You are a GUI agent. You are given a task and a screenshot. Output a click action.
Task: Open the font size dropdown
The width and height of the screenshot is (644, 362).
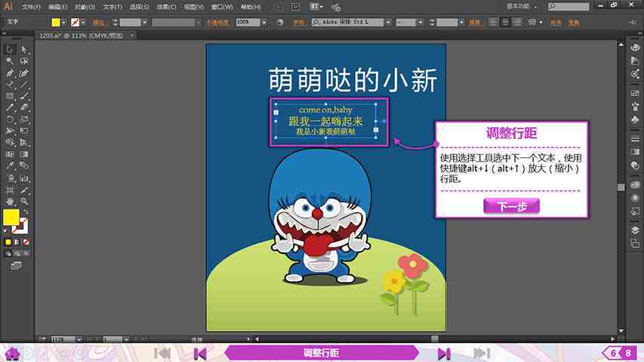(461, 22)
